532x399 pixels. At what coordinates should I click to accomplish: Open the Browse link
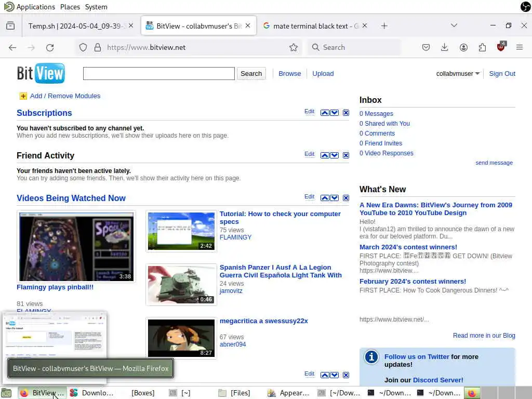coord(289,74)
